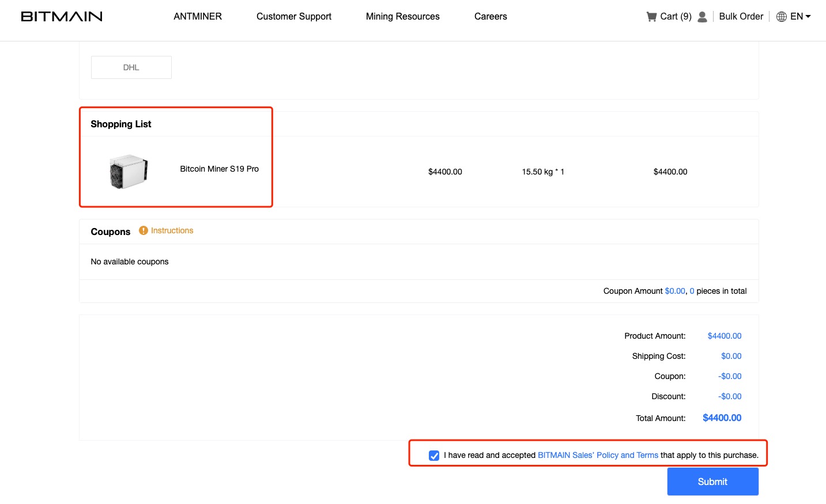The width and height of the screenshot is (826, 504).
Task: Submit the order
Action: pos(712,482)
